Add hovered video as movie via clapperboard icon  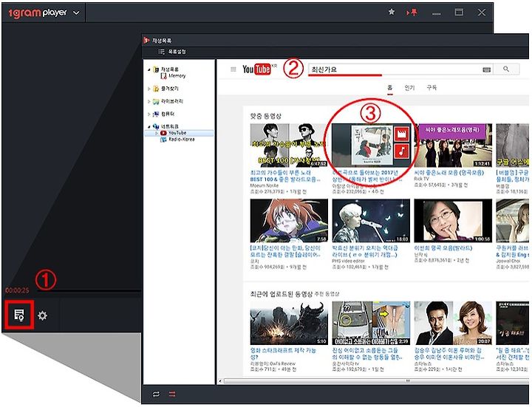coord(402,134)
